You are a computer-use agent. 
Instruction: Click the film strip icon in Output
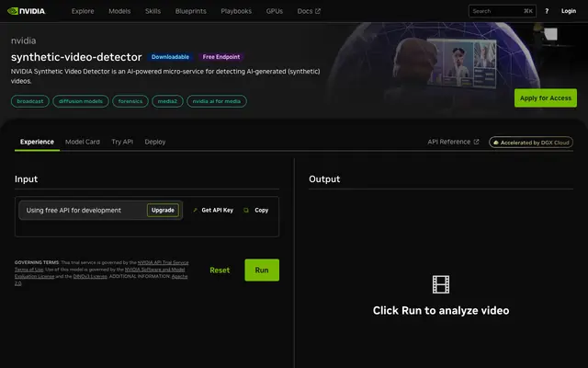[x=441, y=284]
